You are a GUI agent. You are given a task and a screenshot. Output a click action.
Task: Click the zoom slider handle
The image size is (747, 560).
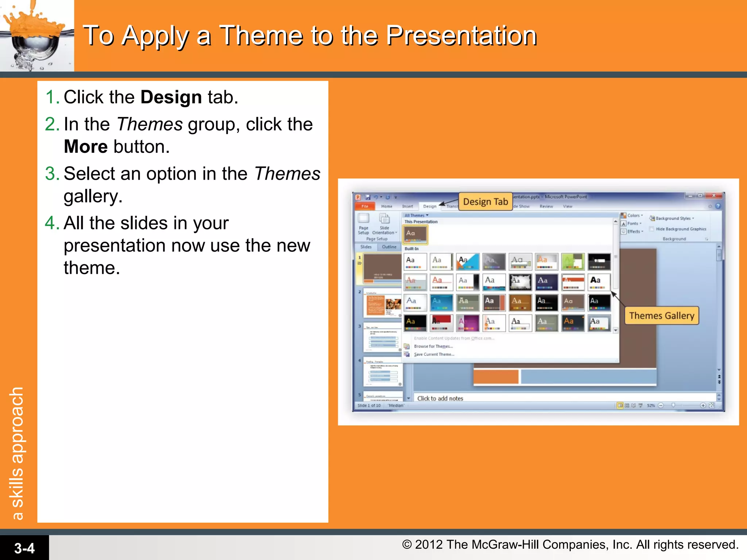click(673, 405)
